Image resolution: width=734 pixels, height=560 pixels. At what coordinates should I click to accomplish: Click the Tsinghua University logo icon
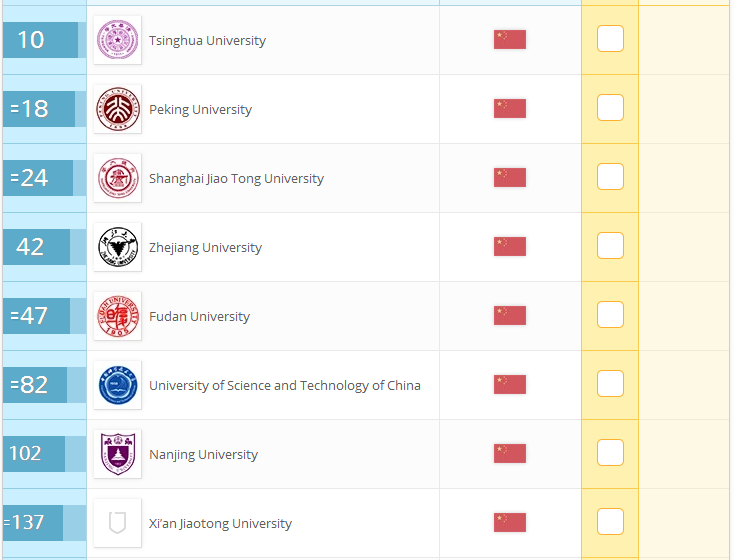point(117,40)
